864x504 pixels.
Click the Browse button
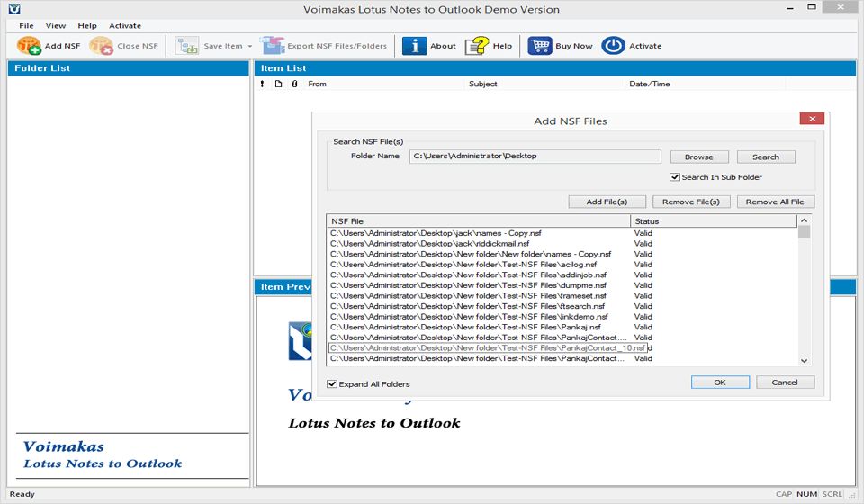point(699,157)
